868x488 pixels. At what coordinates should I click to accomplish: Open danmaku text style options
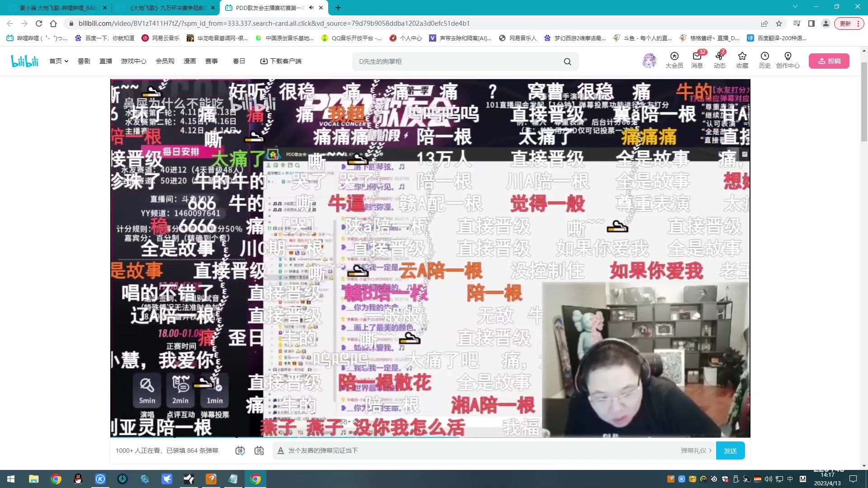click(280, 450)
